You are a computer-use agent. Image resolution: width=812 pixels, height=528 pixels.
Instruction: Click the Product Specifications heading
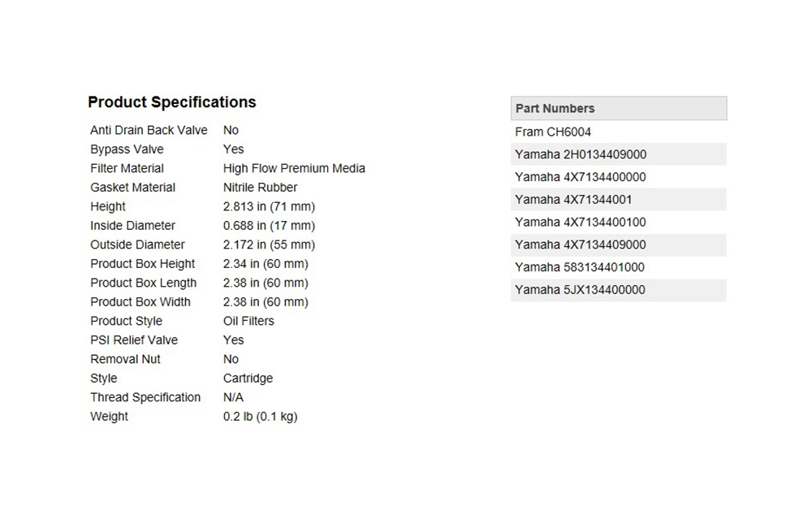172,102
